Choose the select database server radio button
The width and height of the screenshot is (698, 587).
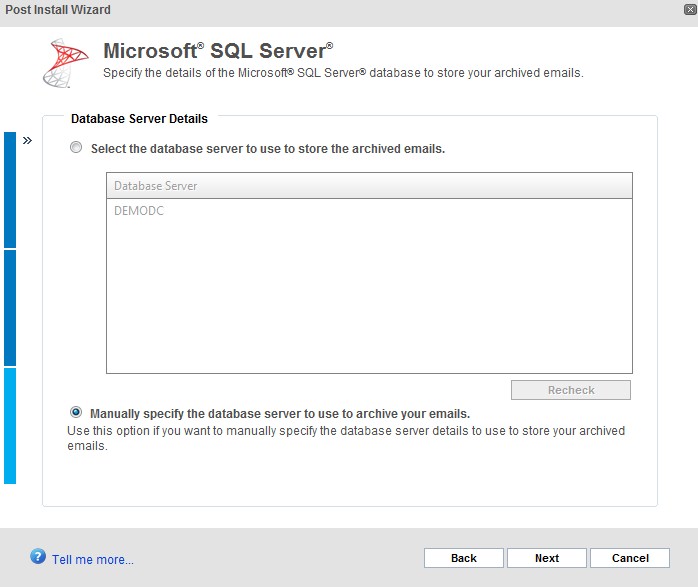(76, 147)
